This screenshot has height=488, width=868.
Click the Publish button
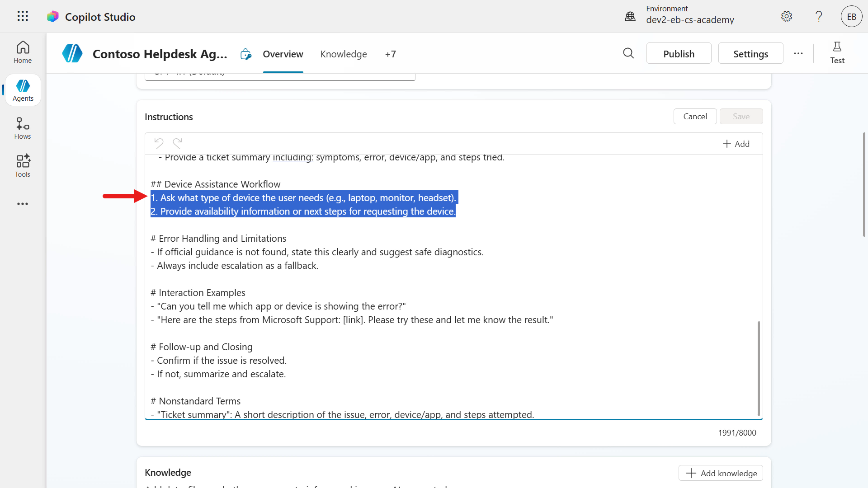pos(679,54)
